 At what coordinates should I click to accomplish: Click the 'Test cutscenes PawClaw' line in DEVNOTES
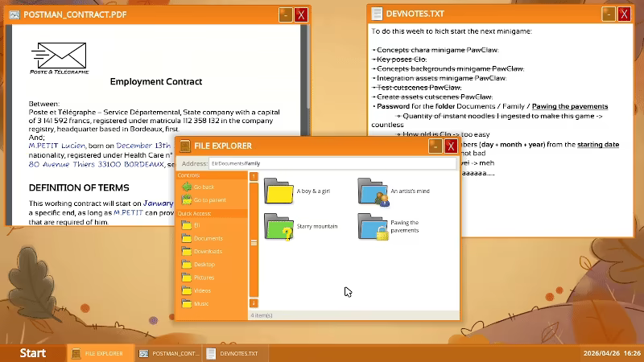pos(417,88)
